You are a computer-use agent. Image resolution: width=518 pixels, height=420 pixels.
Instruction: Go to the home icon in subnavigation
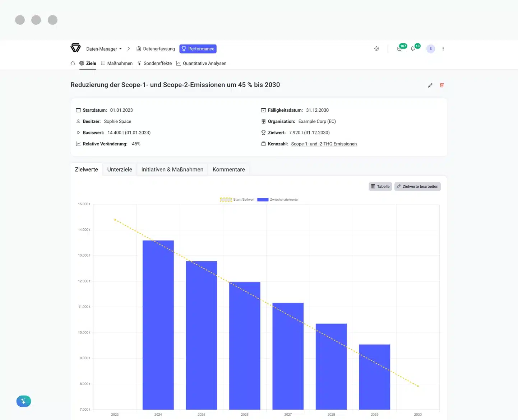73,63
